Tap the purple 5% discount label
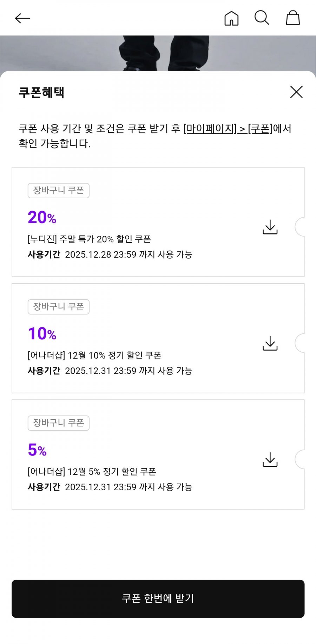The image size is (316, 644). (37, 450)
